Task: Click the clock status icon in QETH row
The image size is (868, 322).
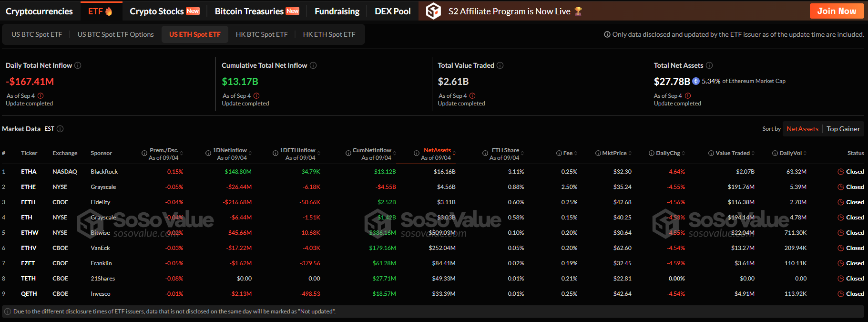Action: [841, 294]
